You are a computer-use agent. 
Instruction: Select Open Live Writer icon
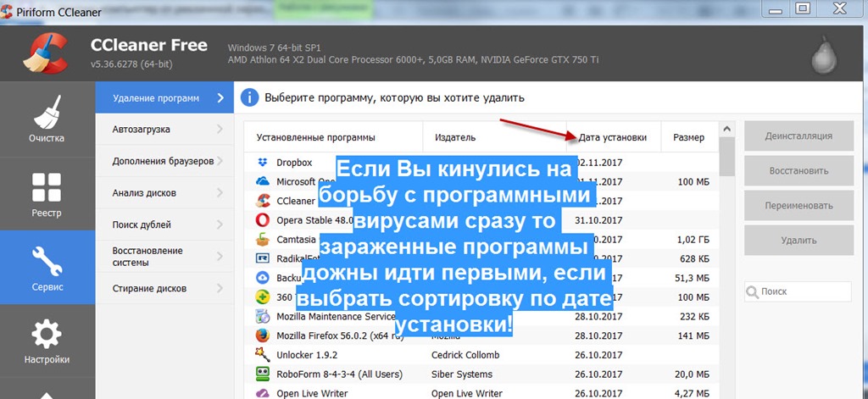coord(263,393)
